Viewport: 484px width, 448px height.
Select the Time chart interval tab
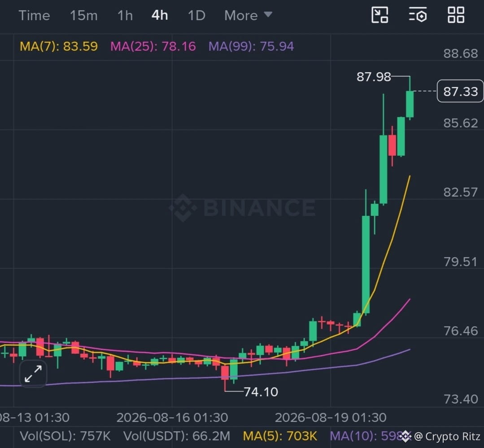(x=34, y=15)
